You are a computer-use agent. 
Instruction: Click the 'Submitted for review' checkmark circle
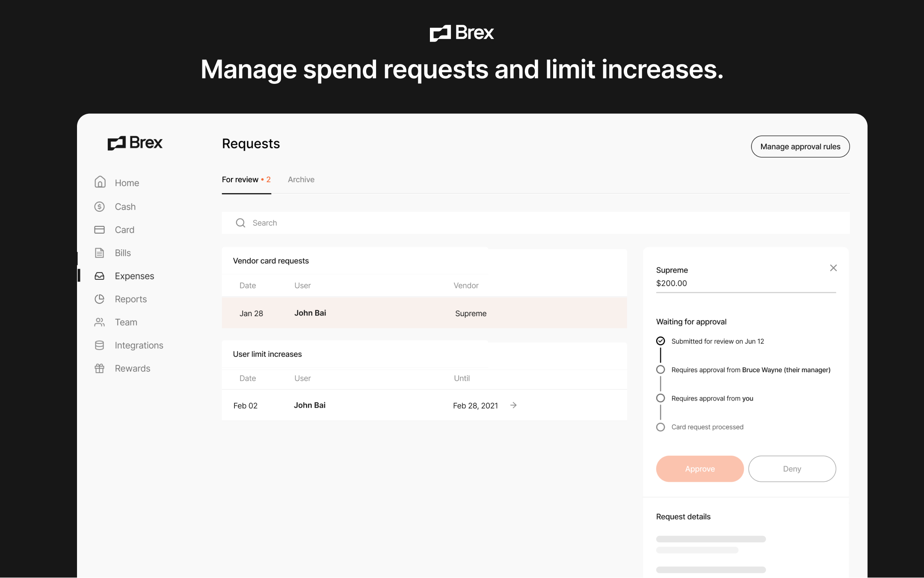660,341
